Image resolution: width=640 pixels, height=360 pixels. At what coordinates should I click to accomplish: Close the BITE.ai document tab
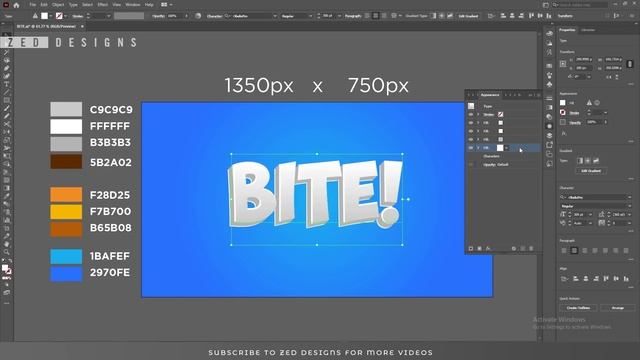pyautogui.click(x=82, y=26)
